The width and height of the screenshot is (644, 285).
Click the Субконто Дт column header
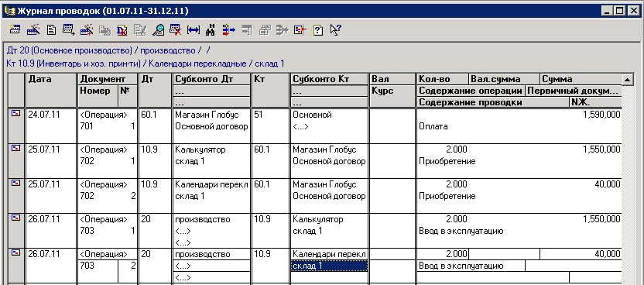click(212, 79)
